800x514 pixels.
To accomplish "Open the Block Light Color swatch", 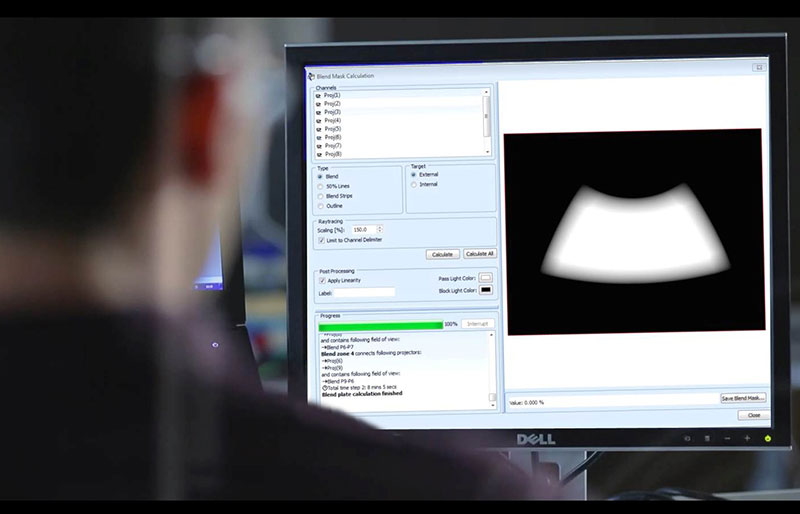I will 486,290.
